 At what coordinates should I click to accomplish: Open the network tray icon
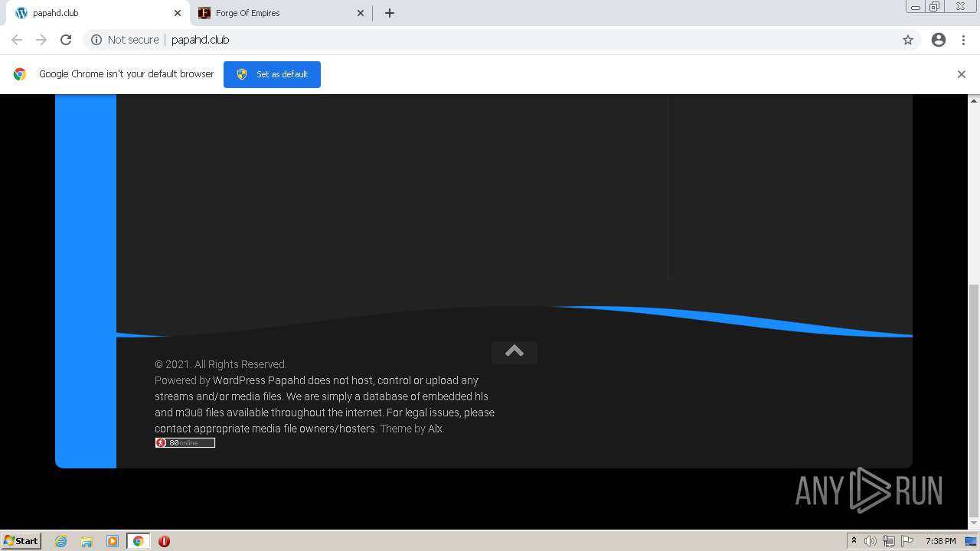pos(889,541)
